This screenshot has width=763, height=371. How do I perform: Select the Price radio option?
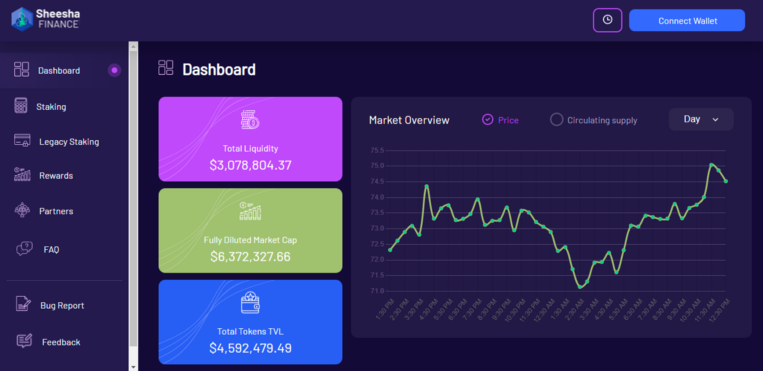click(500, 120)
